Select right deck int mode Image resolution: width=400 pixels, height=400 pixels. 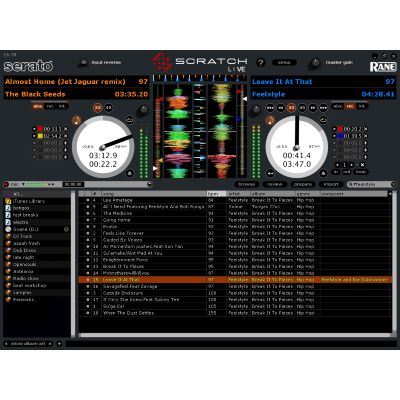pyautogui.click(x=362, y=106)
